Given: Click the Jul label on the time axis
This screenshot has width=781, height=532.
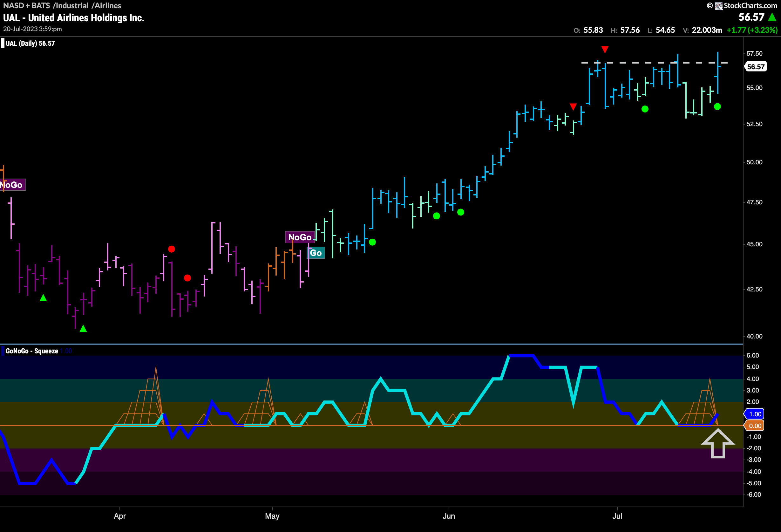Looking at the screenshot, I should (x=617, y=516).
